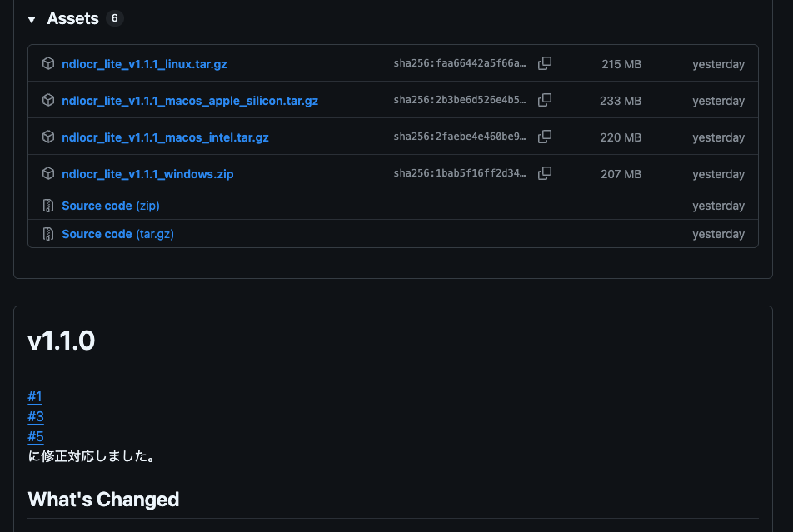Download Source code (zip)
This screenshot has width=793, height=532.
[x=110, y=206]
